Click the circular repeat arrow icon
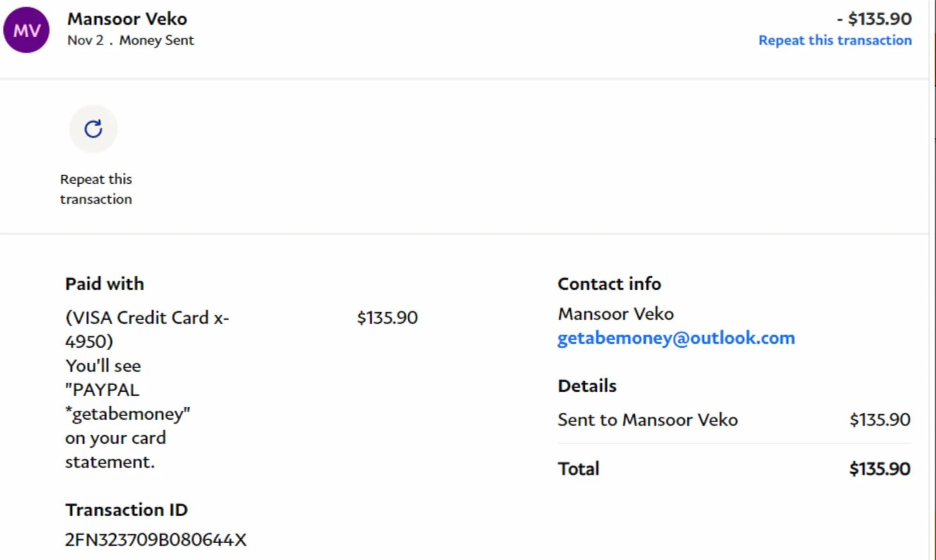This screenshot has width=936, height=560. (94, 129)
